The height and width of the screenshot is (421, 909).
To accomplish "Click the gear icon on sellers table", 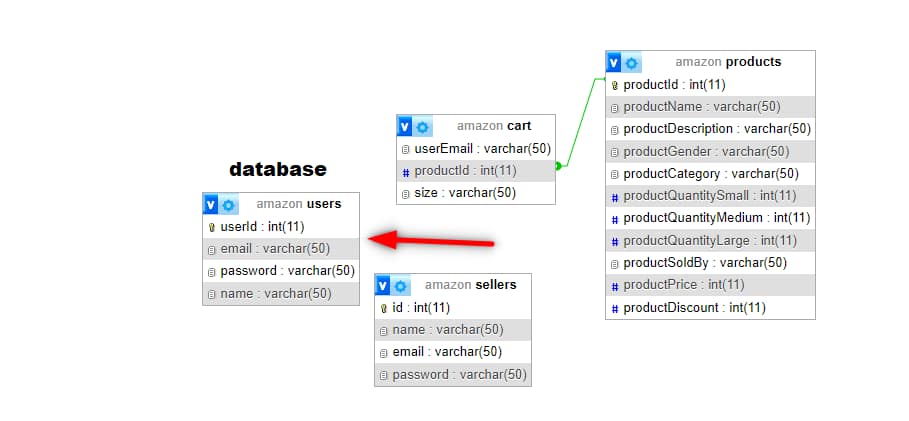I will coord(400,286).
